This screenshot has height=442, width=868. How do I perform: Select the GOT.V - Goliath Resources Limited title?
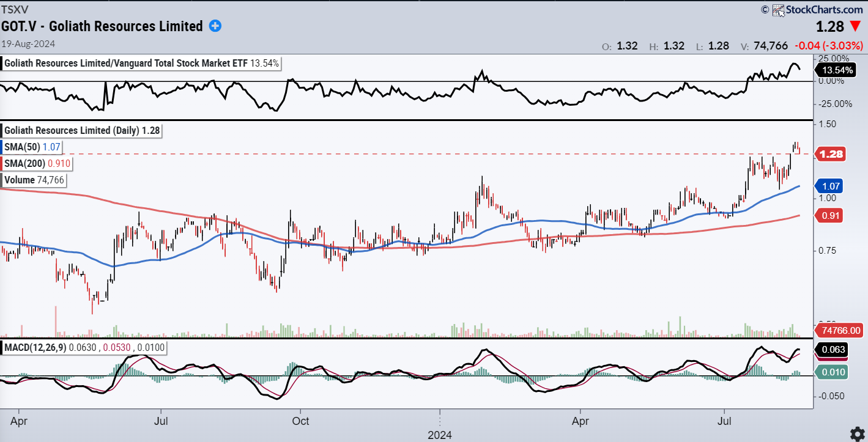pos(102,26)
